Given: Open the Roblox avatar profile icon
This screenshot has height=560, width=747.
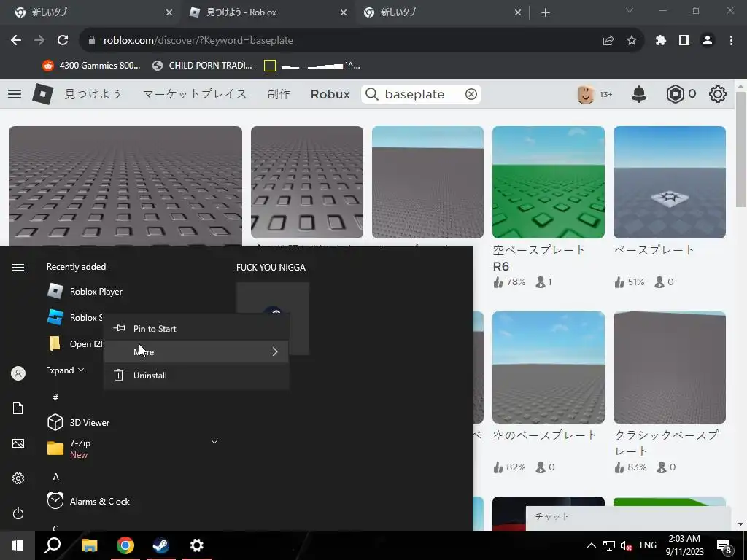Looking at the screenshot, I should [586, 94].
